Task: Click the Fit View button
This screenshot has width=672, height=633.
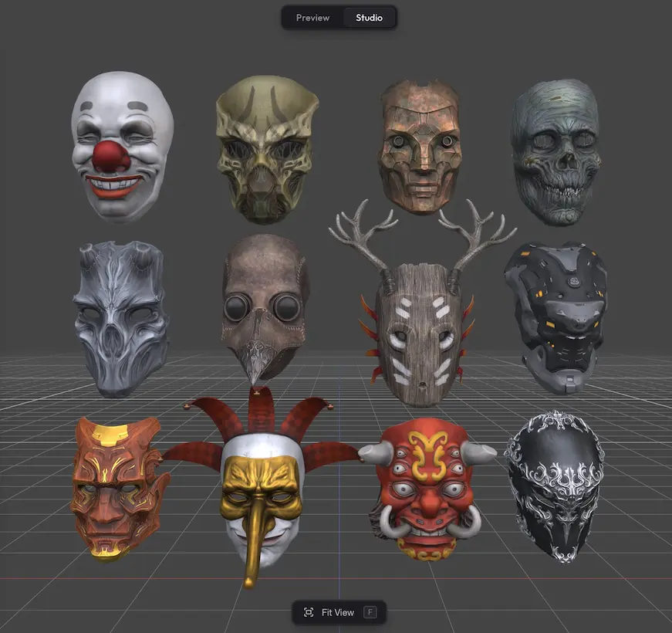Action: pyautogui.click(x=339, y=612)
